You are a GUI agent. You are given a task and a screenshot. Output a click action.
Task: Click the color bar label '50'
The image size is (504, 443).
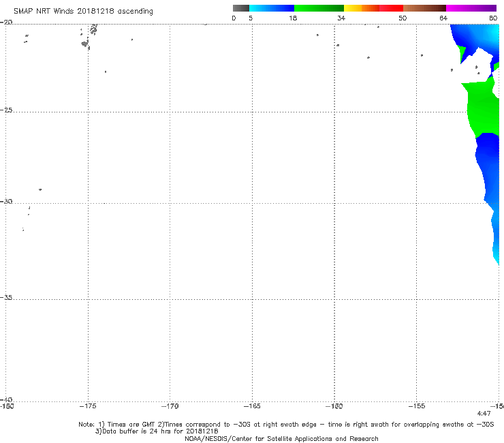403,18
